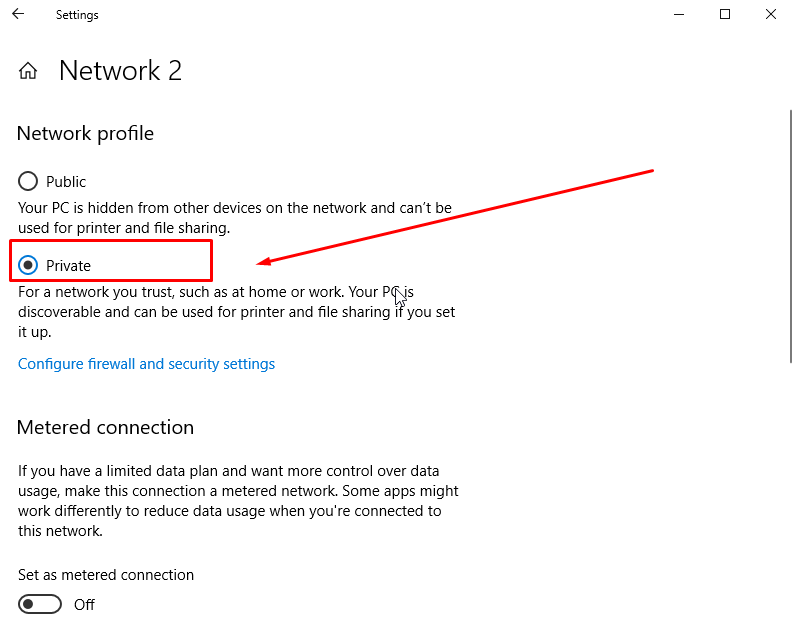This screenshot has width=794, height=625.
Task: Go back using the back arrow
Action: pos(18,15)
